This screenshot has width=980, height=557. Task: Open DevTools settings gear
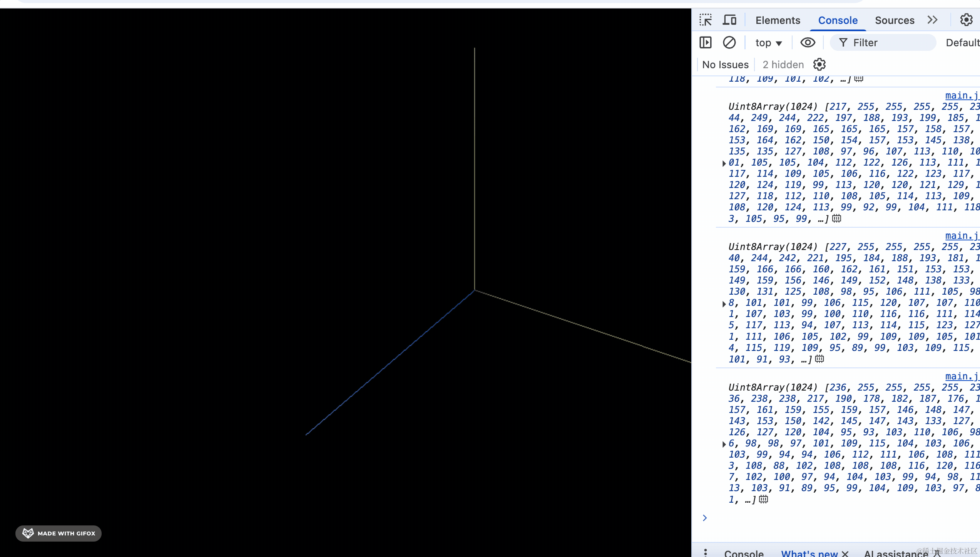tap(966, 20)
